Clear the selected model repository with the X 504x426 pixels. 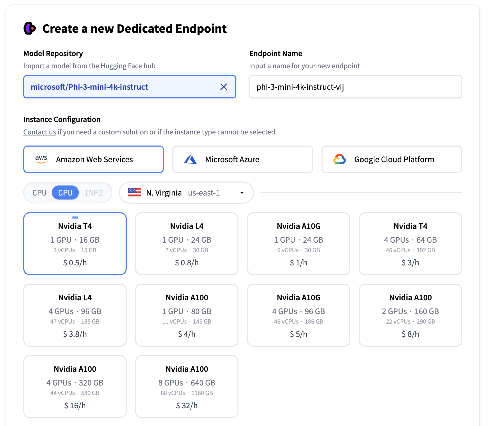click(x=224, y=87)
